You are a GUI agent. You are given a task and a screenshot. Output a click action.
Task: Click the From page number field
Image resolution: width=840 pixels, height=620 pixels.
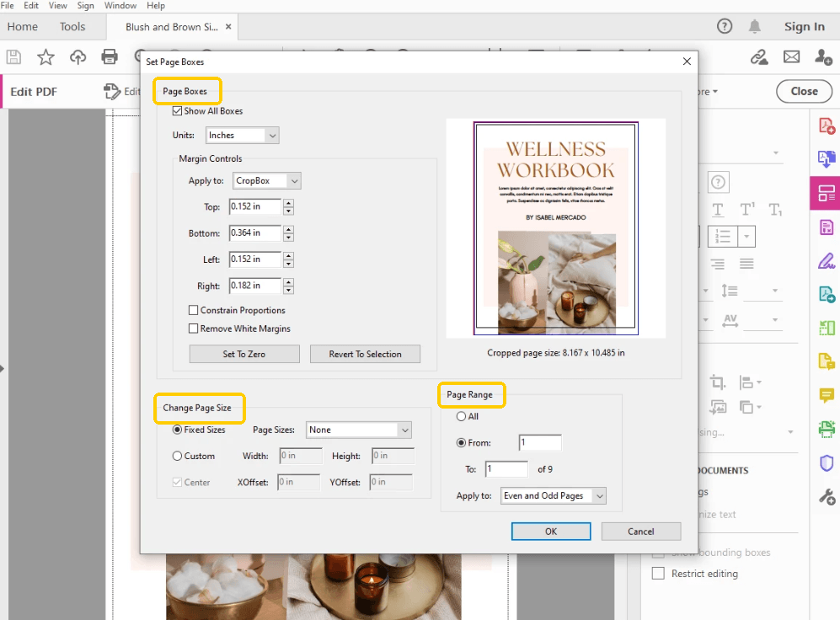click(540, 442)
